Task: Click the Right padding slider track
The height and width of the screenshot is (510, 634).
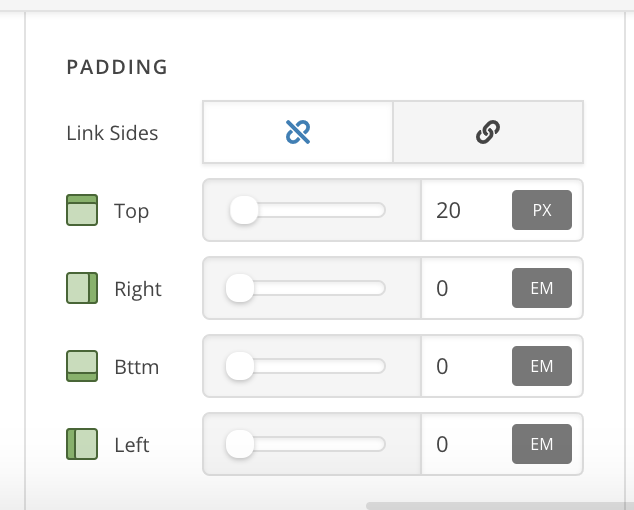Action: click(x=320, y=289)
